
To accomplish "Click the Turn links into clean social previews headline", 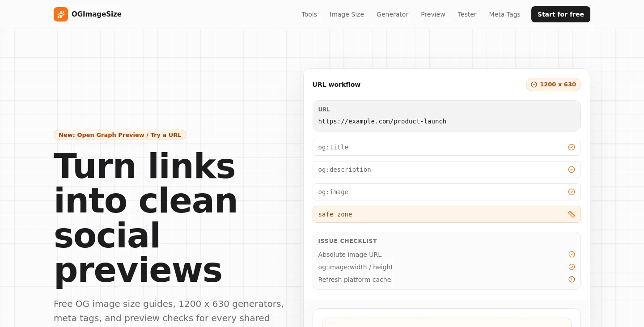I will point(146,218).
